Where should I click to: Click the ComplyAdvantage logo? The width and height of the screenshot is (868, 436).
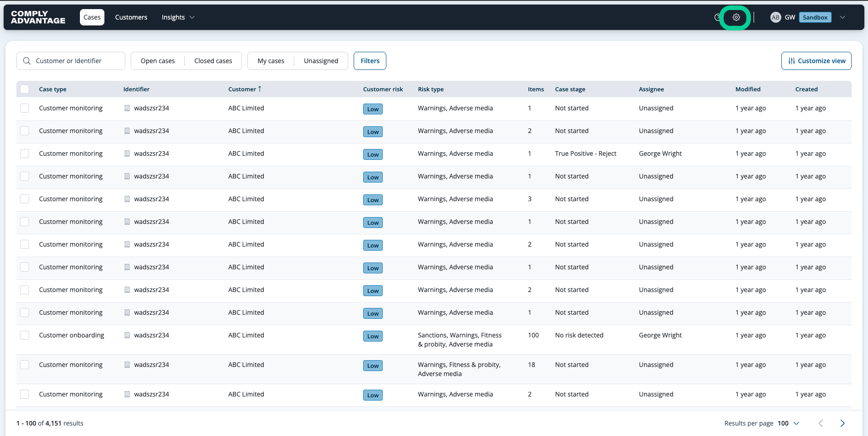click(38, 17)
